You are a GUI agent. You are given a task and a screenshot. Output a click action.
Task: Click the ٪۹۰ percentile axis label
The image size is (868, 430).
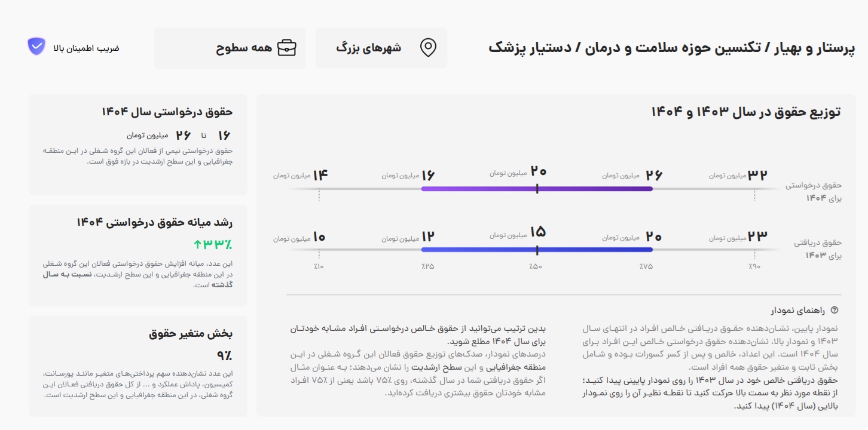754,266
